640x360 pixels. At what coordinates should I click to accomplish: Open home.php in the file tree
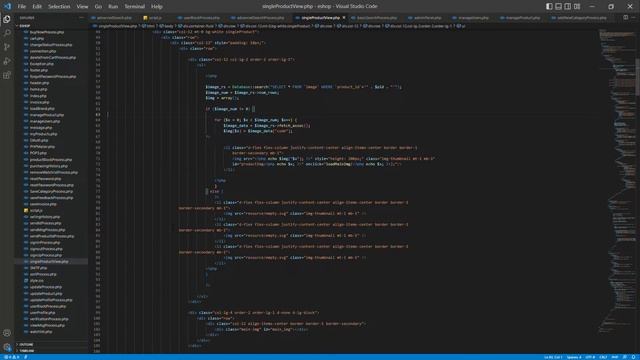(38, 89)
